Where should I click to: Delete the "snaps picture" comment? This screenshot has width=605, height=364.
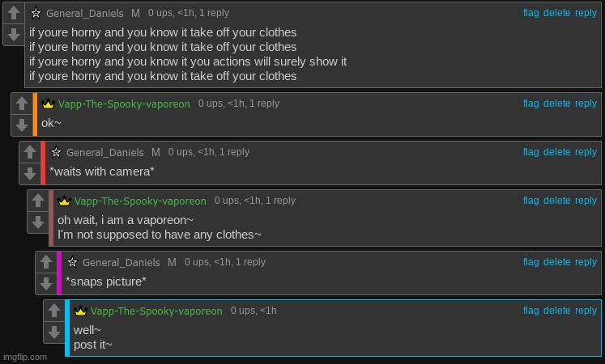pos(556,262)
